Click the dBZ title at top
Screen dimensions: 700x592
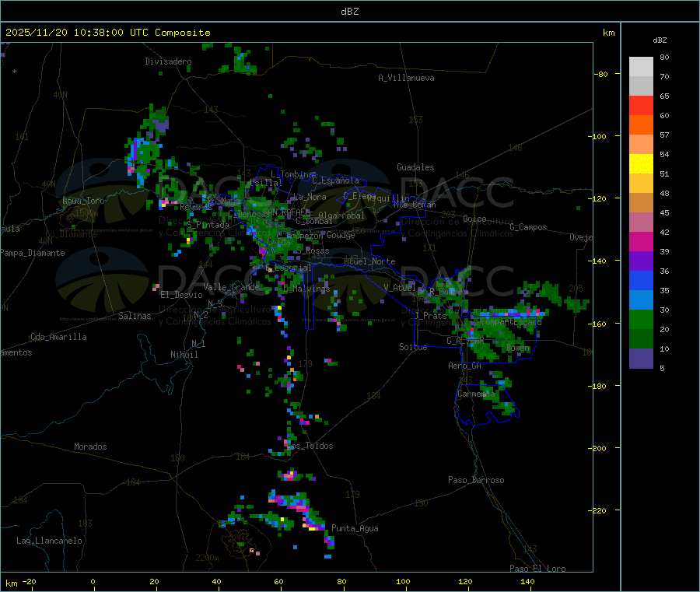(349, 12)
